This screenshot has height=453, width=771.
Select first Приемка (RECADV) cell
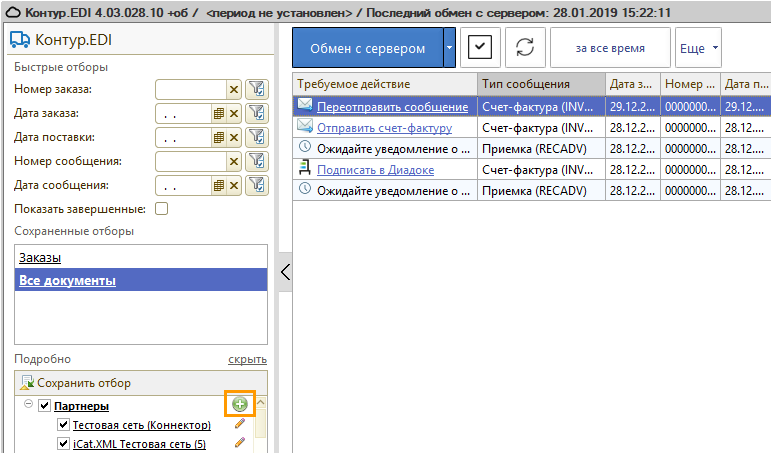[x=541, y=149]
